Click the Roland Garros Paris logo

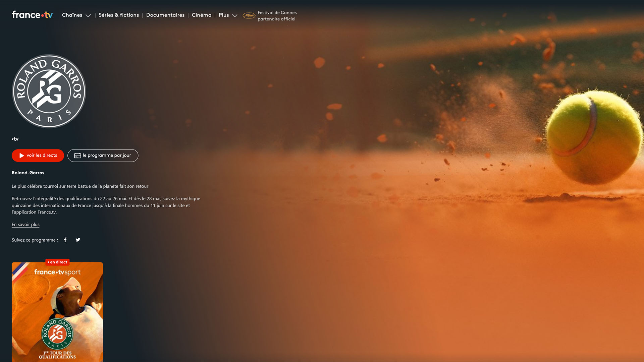[49, 91]
